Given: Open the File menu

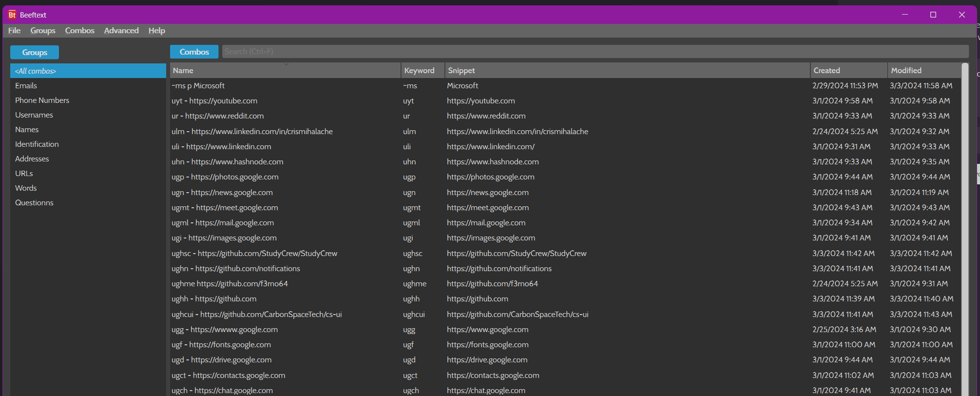Looking at the screenshot, I should pyautogui.click(x=14, y=30).
